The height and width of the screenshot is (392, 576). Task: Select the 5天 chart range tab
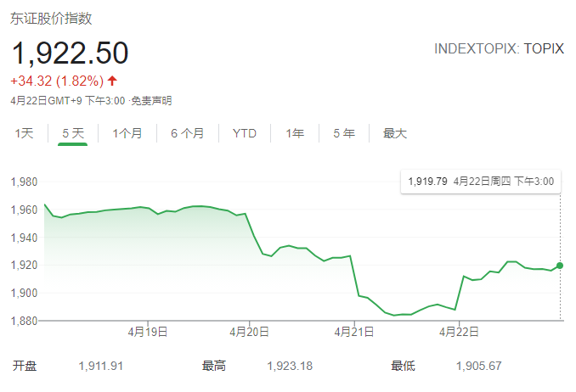pyautogui.click(x=73, y=133)
